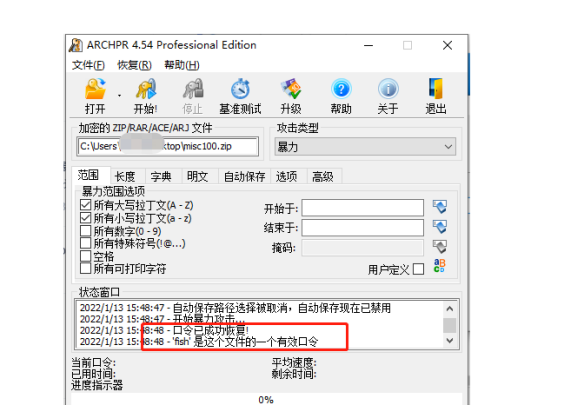Image resolution: width=564 pixels, height=405 pixels.
Task: Open the custom charset aBc icon
Action: 440,266
